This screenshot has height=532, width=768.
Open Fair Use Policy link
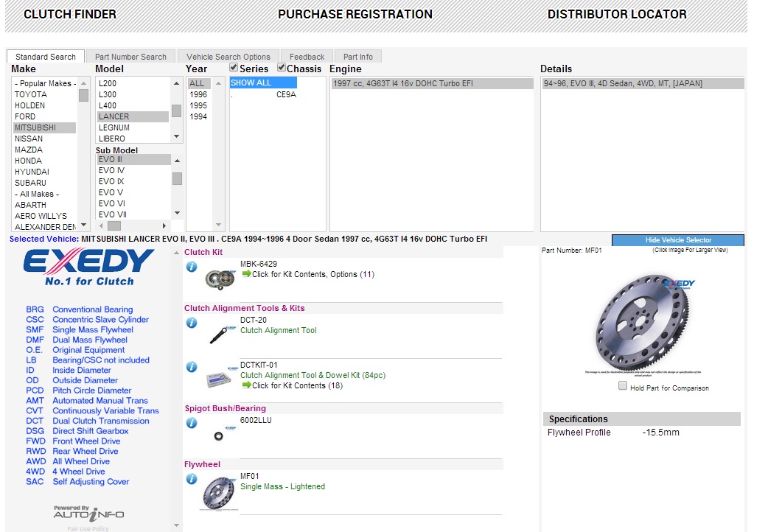tap(88, 528)
